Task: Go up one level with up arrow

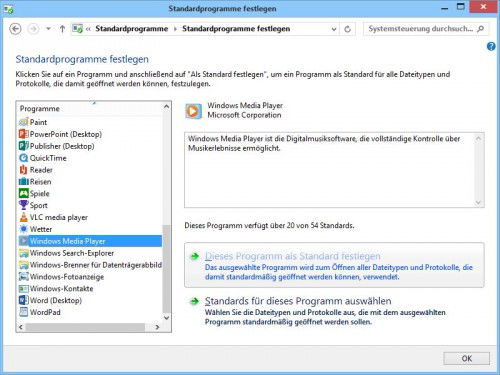Action: 62,29
